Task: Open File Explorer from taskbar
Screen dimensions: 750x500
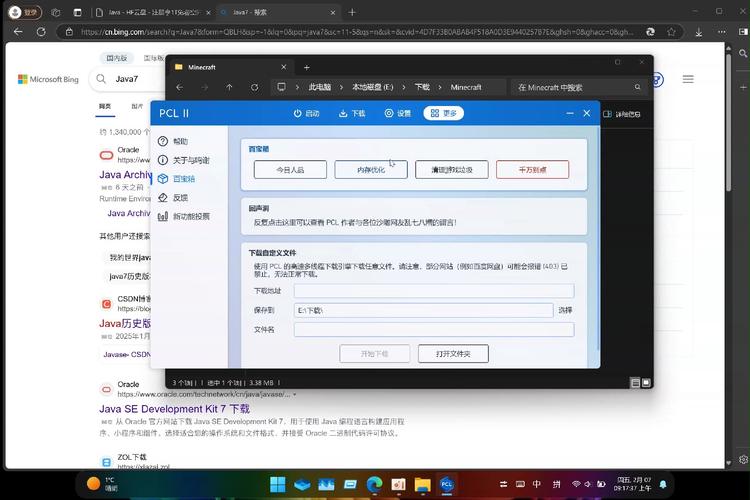Action: [422, 484]
